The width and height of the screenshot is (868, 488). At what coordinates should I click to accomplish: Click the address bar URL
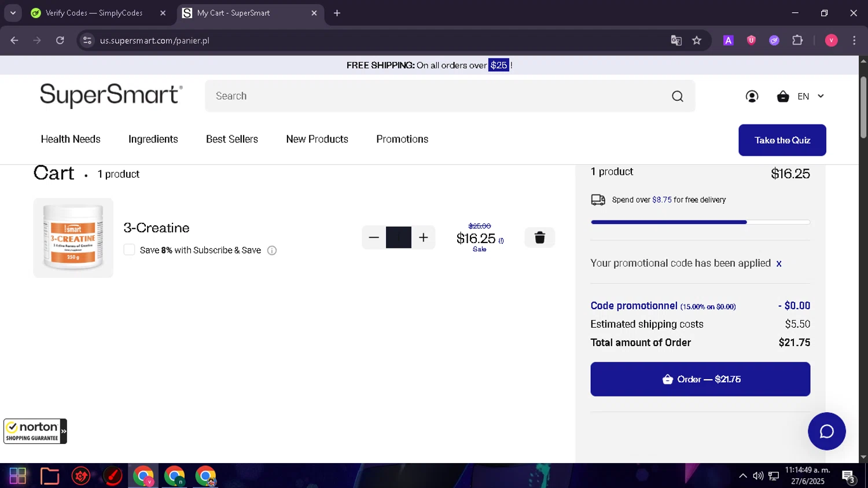pyautogui.click(x=155, y=41)
